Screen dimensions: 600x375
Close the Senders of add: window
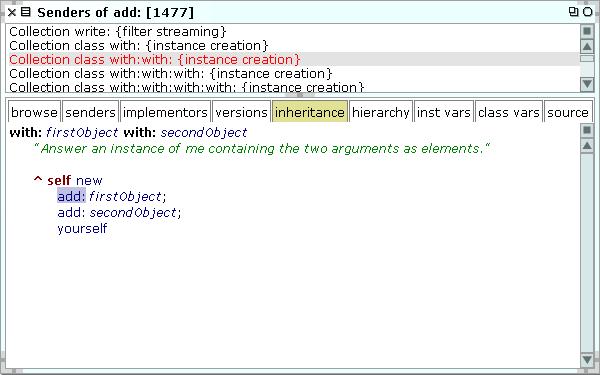12,13
